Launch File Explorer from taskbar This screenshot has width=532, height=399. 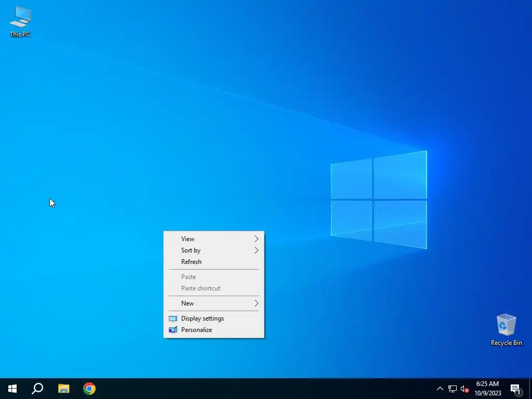coord(63,389)
